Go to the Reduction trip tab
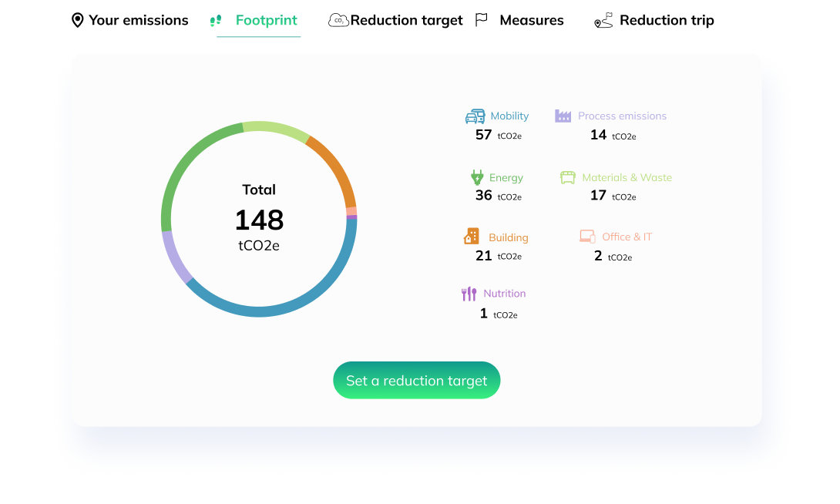The width and height of the screenshot is (840, 504). (x=666, y=21)
